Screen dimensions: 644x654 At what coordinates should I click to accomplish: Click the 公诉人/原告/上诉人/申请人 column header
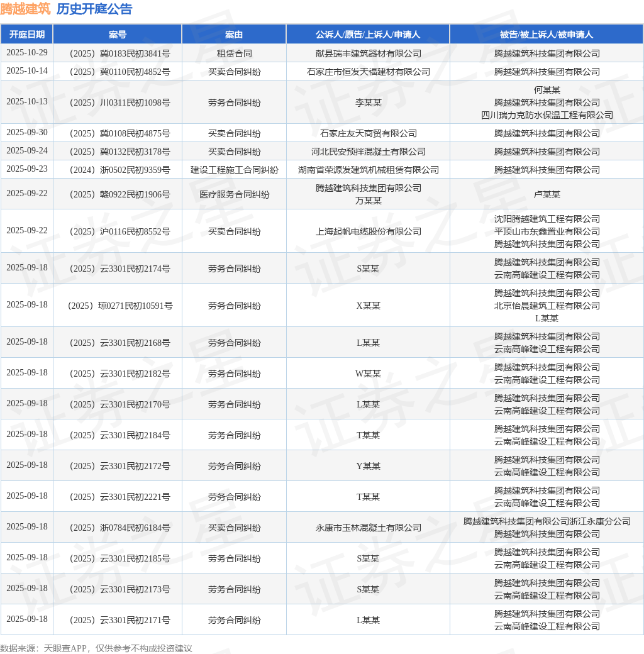[x=368, y=34]
